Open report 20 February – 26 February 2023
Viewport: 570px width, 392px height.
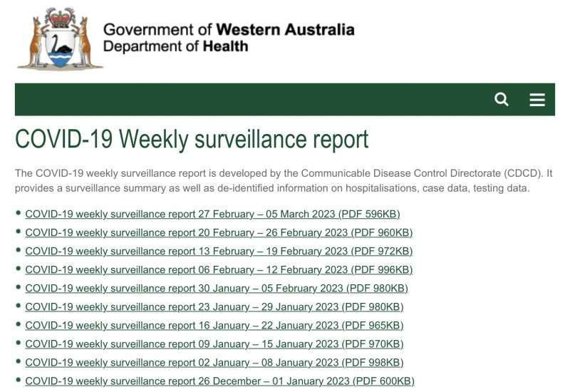point(219,233)
